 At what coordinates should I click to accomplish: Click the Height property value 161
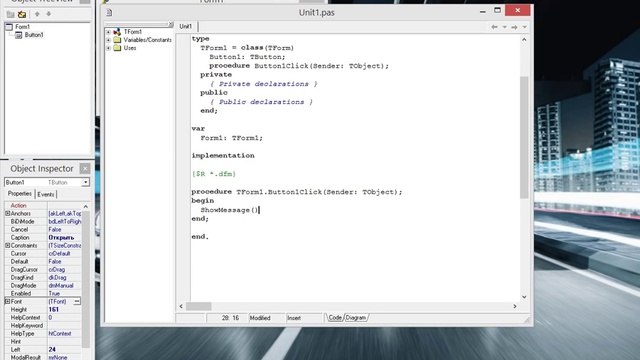(x=53, y=309)
